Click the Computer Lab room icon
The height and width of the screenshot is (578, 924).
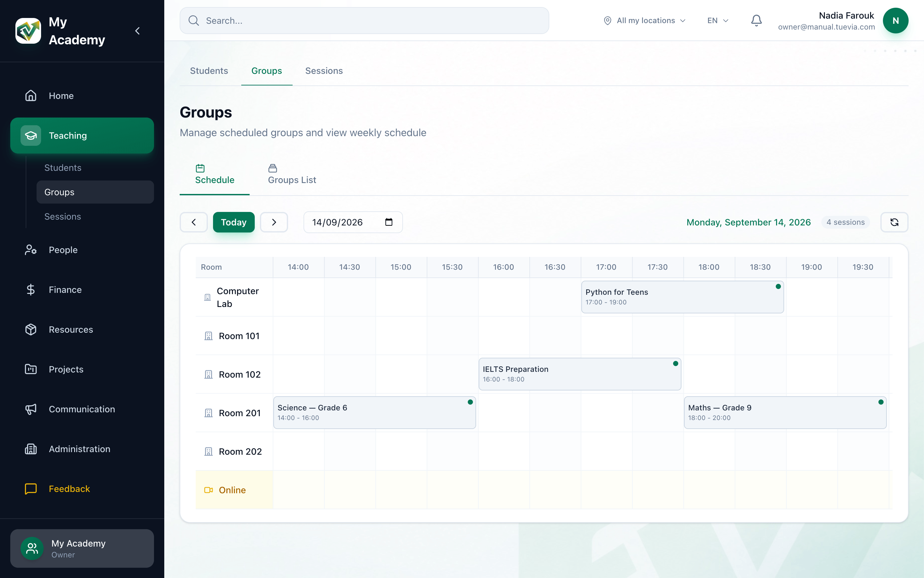[x=207, y=297]
